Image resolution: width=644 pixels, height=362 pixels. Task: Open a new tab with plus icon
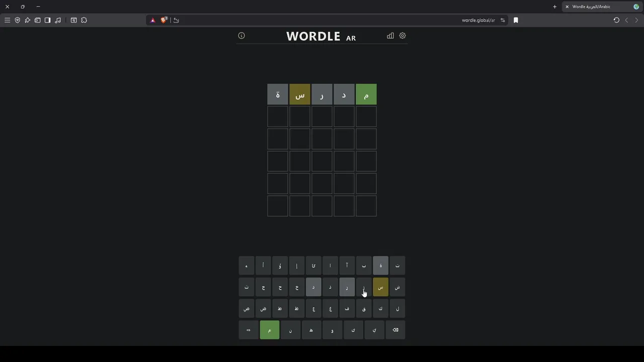point(555,7)
